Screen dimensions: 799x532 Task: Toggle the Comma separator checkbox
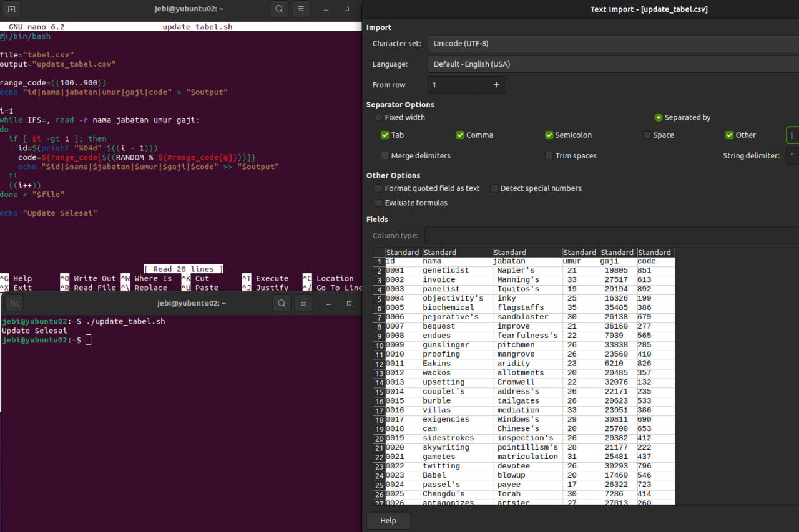coord(460,135)
